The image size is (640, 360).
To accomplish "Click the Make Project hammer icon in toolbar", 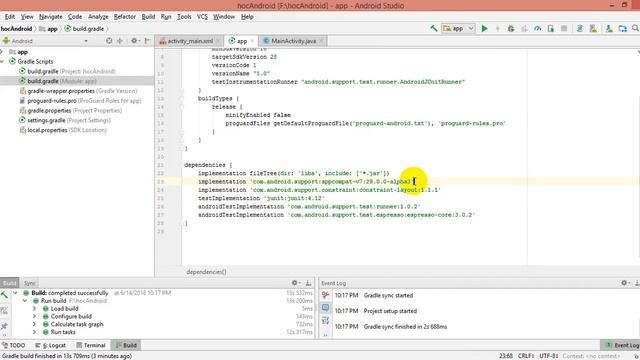I will coord(433,29).
